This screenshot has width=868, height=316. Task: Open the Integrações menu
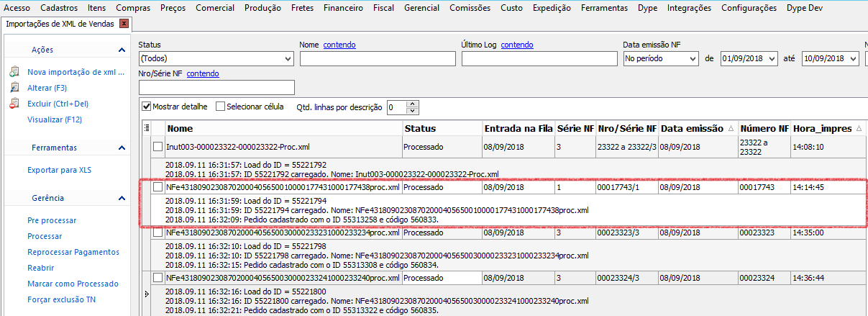(690, 8)
